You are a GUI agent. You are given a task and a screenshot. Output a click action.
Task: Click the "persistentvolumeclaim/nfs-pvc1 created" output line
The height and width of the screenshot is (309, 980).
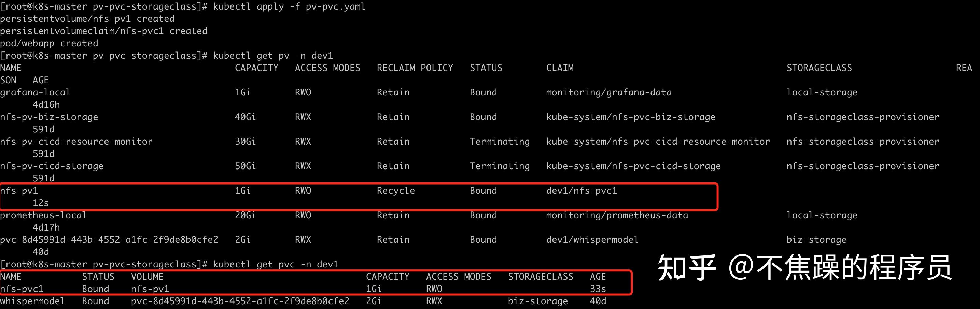click(x=103, y=31)
